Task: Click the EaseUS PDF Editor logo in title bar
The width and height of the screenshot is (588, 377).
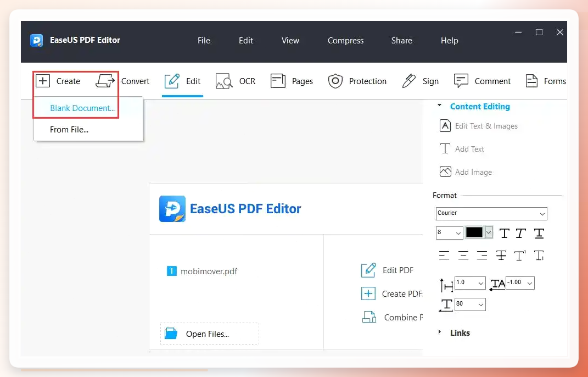Action: (x=36, y=40)
